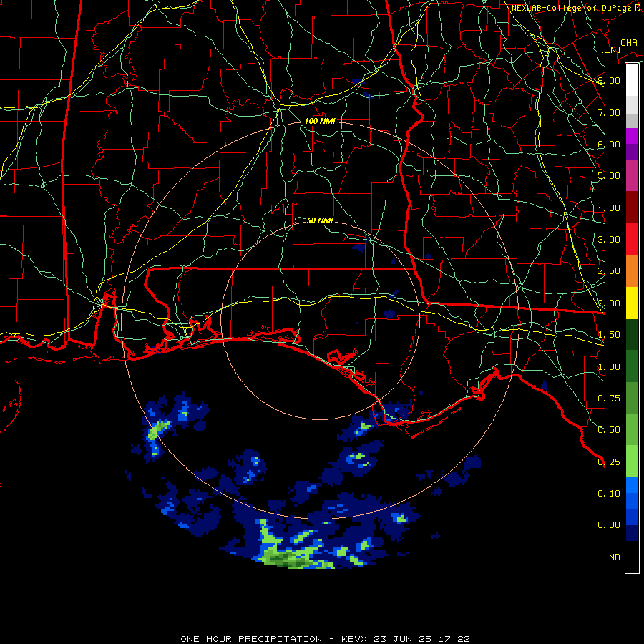Pick the bright red legend swatch
Viewport: 644px width, 644px height.
[632, 239]
